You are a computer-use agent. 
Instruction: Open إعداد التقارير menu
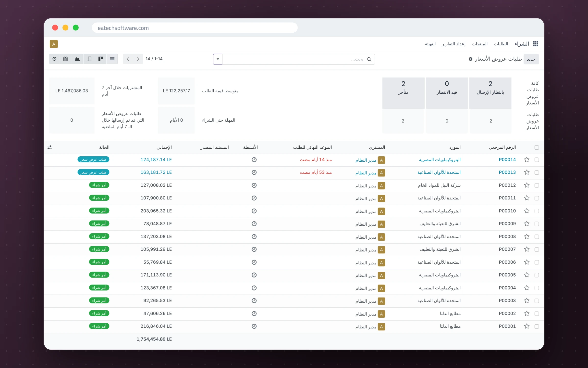(453, 44)
